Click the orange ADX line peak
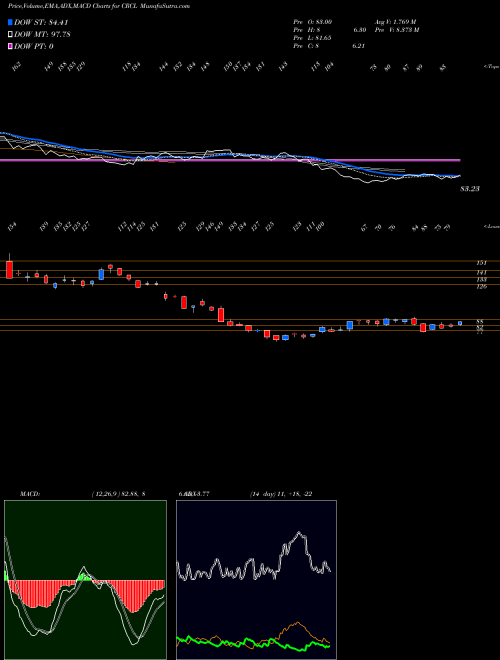 pyautogui.click(x=298, y=623)
